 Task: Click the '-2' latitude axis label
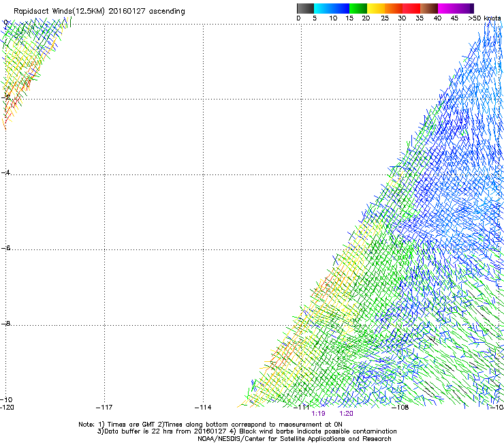5,97
